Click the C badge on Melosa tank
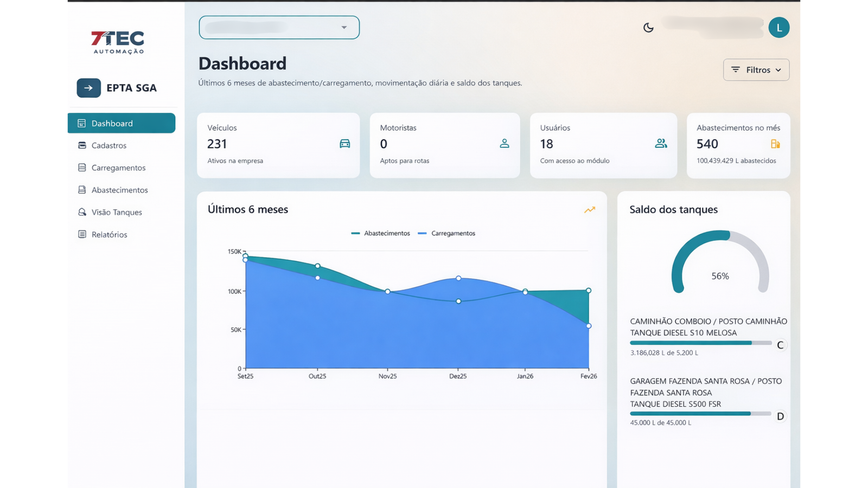This screenshot has height=488, width=868. [x=780, y=345]
